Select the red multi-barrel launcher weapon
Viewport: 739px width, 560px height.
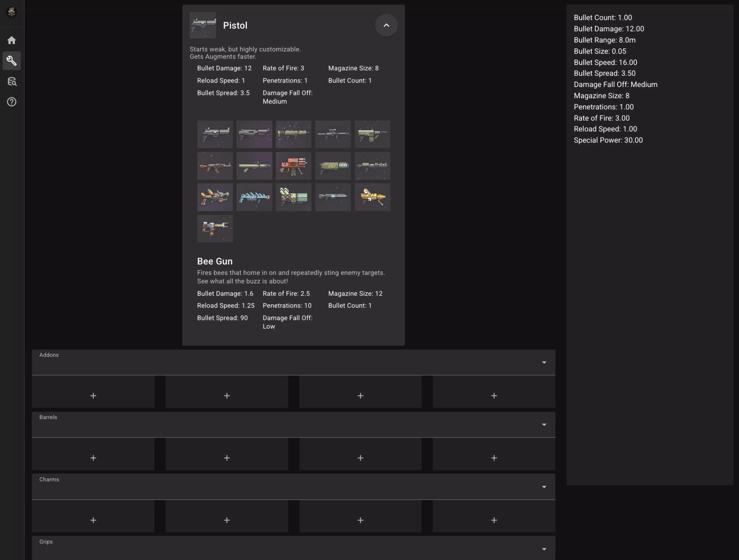293,166
